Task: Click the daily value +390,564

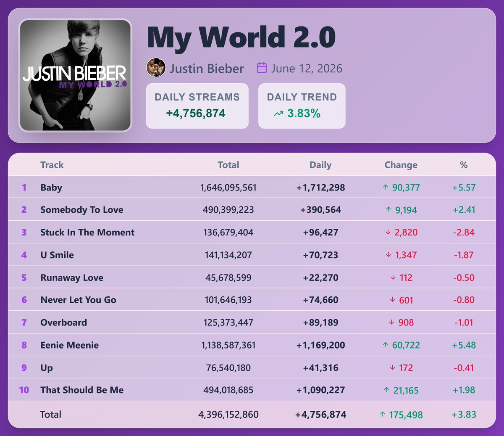Action: [x=320, y=210]
